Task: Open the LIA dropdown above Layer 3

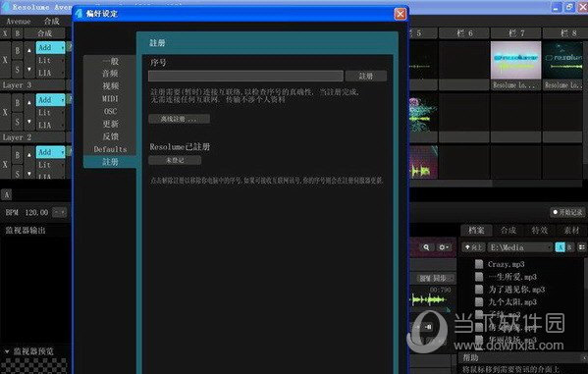Action: [51, 73]
